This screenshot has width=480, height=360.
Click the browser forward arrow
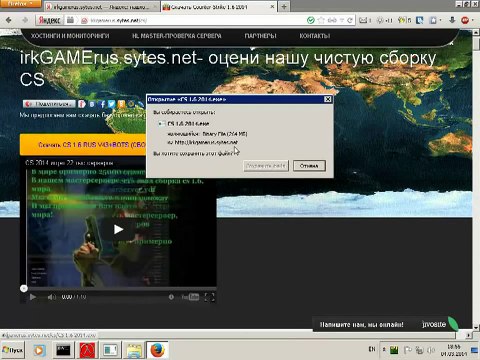click(x=25, y=20)
